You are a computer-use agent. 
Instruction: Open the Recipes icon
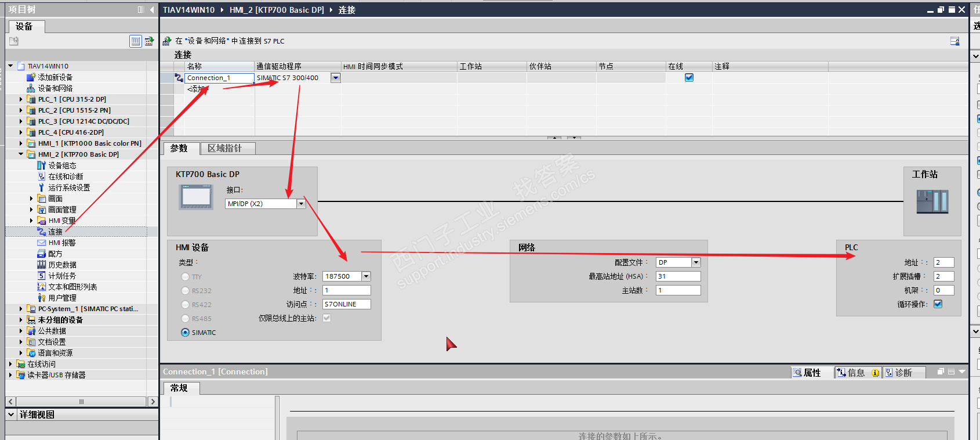pos(42,254)
